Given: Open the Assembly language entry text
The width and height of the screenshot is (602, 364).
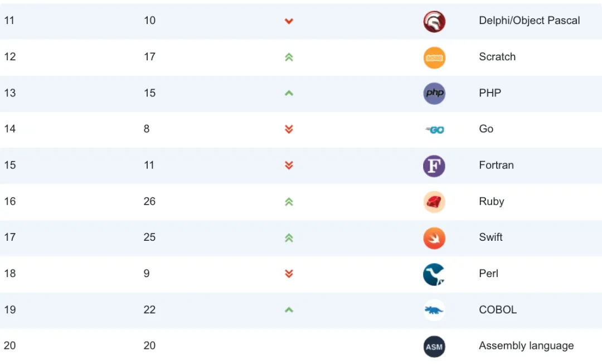Looking at the screenshot, I should pyautogui.click(x=526, y=346).
